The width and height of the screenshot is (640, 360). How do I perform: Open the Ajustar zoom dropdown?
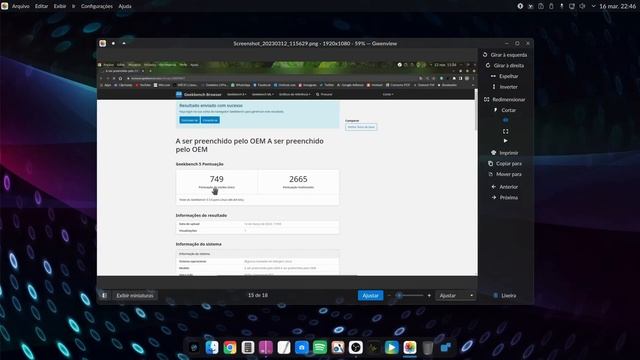[x=456, y=295]
